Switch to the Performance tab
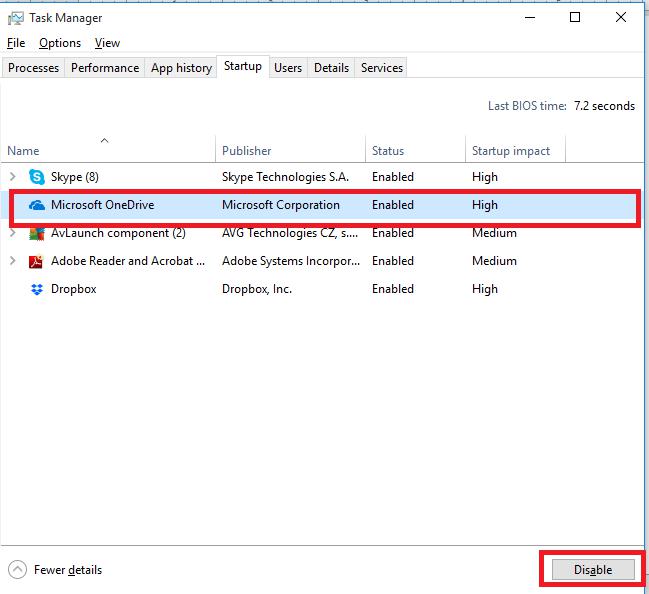Screen dimensions: 649x594 (105, 67)
